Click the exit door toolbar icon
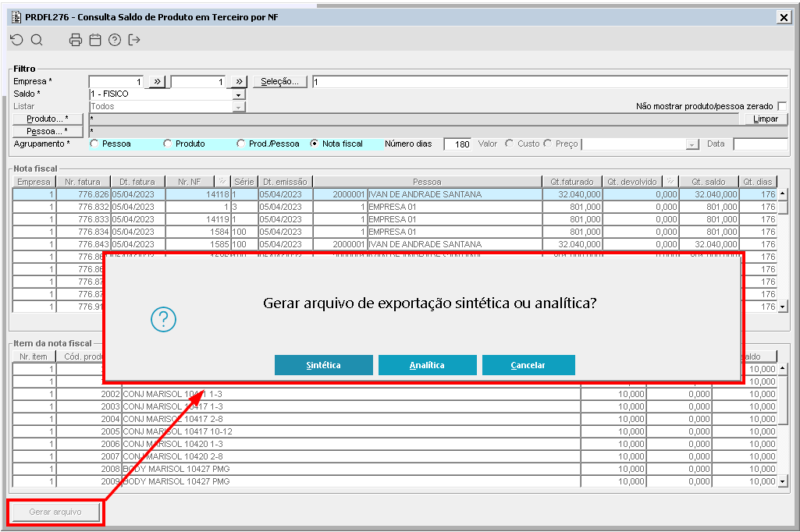 pos(134,40)
